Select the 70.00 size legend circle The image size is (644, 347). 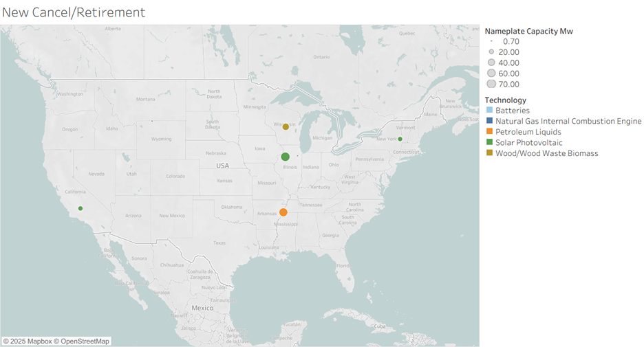(x=491, y=84)
